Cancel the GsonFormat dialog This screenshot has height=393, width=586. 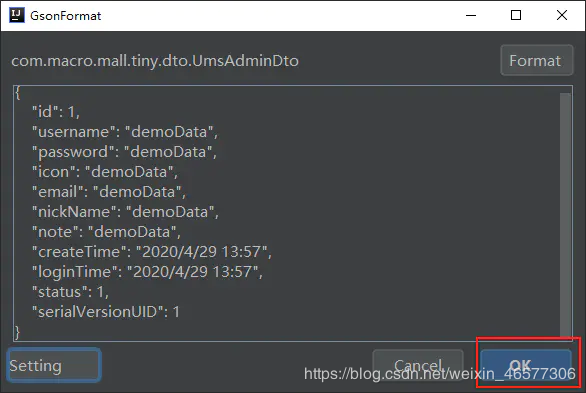418,365
